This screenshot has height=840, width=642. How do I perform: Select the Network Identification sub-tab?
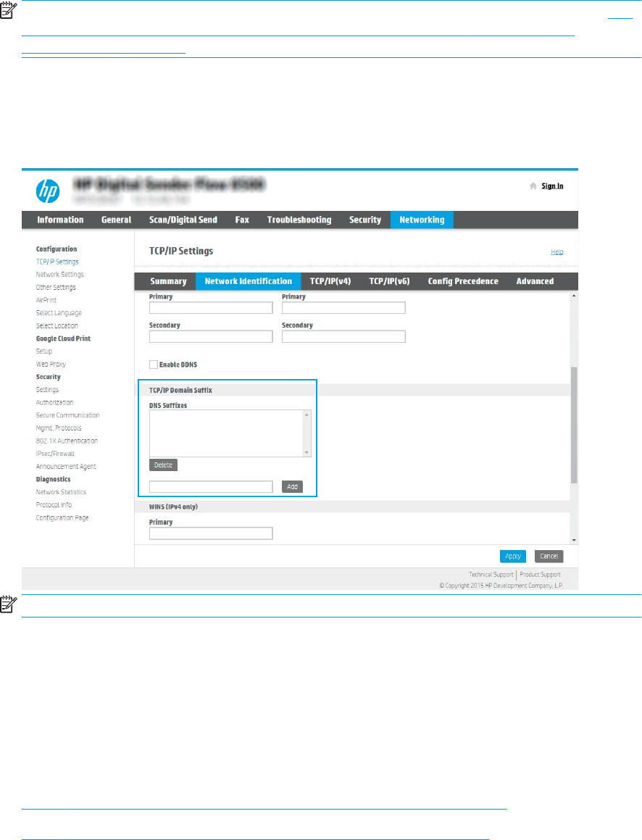[x=249, y=281]
